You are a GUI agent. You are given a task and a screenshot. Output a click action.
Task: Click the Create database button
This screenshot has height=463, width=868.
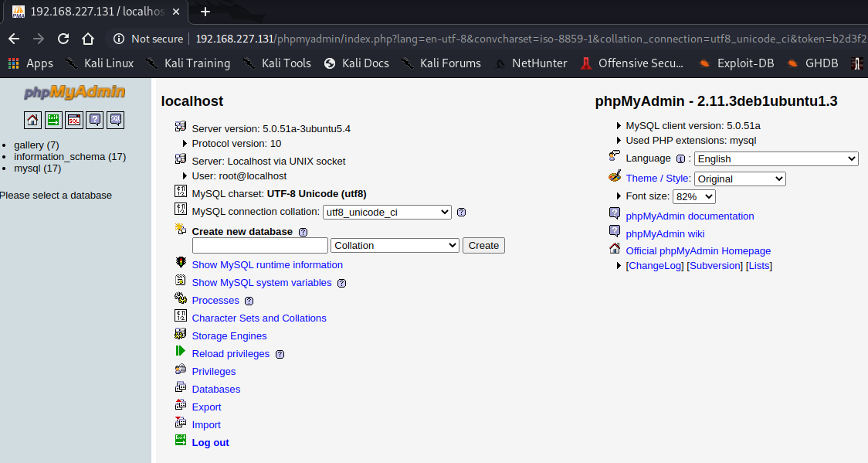[x=484, y=245]
